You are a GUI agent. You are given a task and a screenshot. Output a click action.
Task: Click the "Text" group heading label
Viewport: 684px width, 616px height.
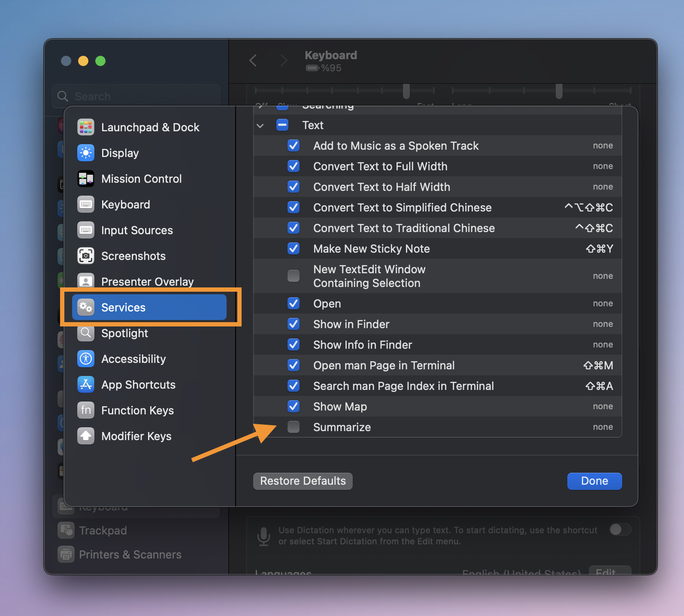[x=313, y=125]
